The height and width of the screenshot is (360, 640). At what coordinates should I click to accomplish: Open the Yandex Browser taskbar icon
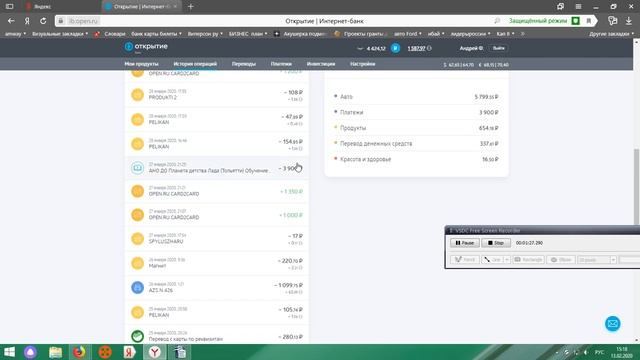[154, 352]
